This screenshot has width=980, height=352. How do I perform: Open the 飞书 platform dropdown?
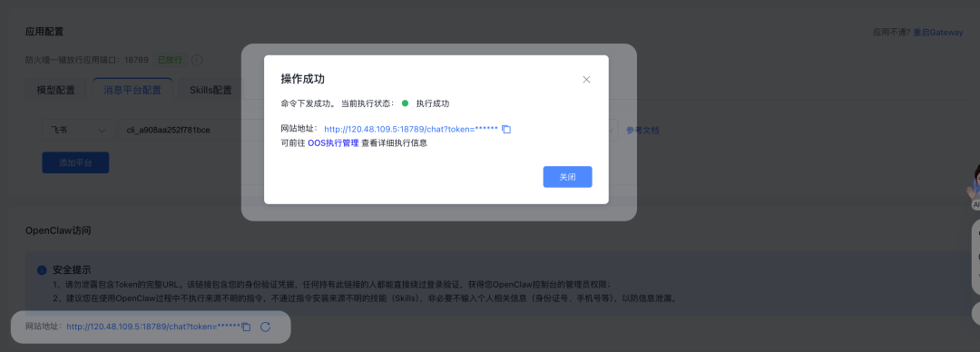[79, 131]
